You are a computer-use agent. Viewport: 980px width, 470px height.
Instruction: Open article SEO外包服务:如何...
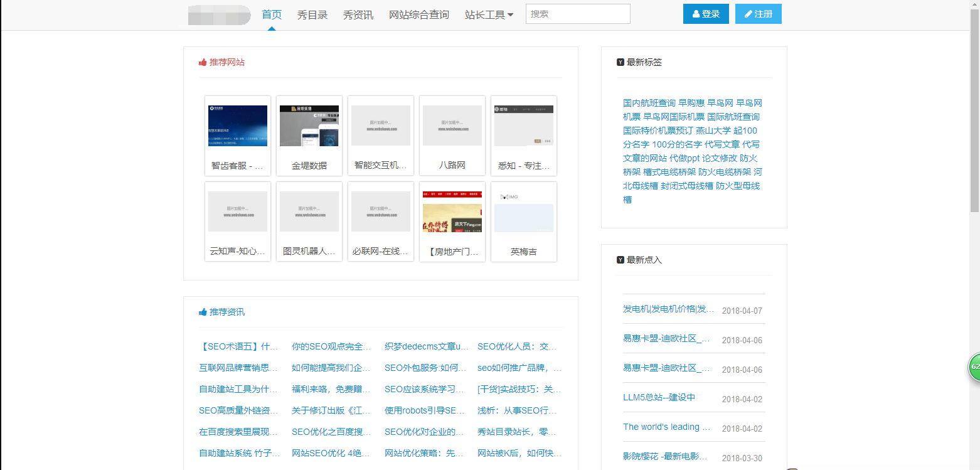[x=425, y=368]
